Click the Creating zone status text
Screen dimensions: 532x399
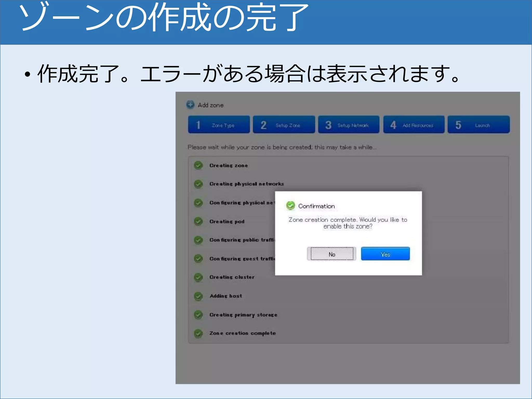coord(229,165)
